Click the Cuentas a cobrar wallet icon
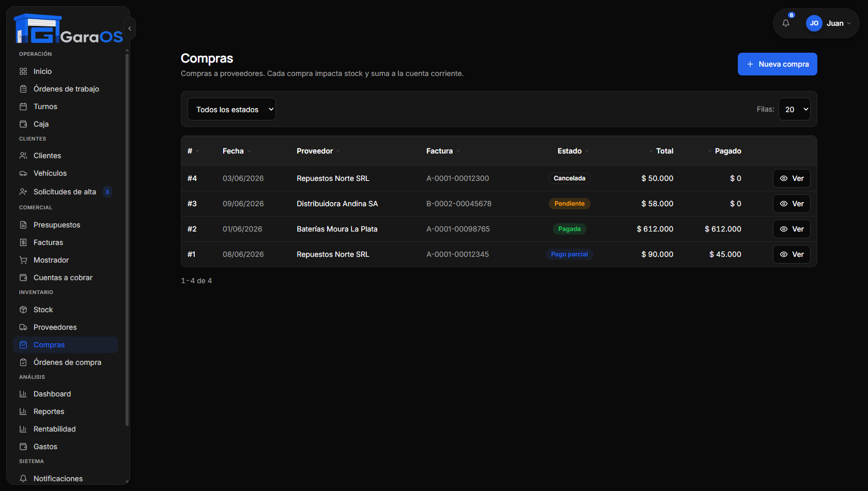Viewport: 868px width, 491px height. click(x=23, y=278)
